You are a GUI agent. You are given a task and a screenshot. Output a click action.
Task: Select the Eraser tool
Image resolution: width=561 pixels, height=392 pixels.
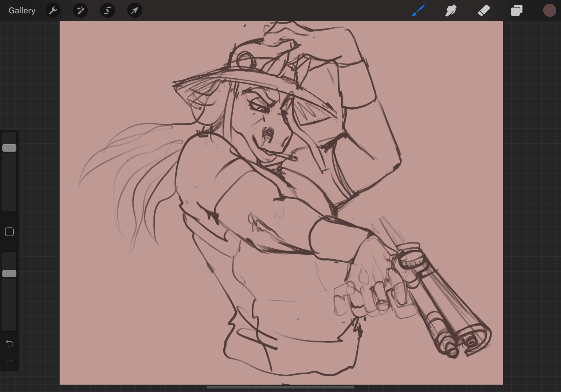point(484,11)
